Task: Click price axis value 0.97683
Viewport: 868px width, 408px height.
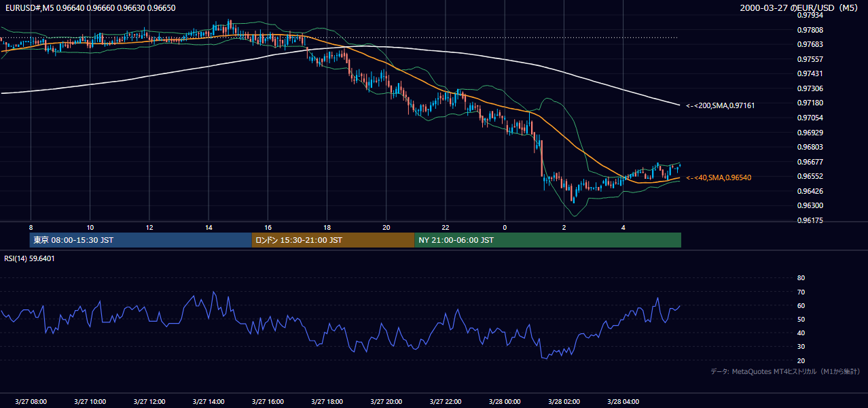Action: click(x=810, y=44)
